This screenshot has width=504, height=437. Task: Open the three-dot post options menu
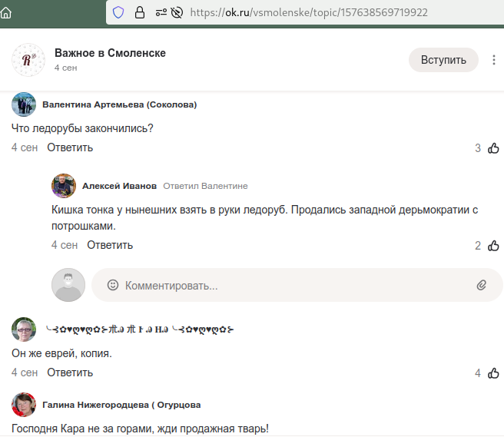[x=494, y=60]
